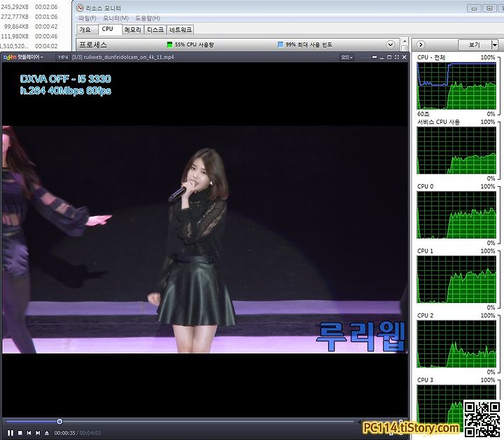Click the 55% CPU 사용량 indicator
The width and height of the screenshot is (504, 440).
pos(191,44)
